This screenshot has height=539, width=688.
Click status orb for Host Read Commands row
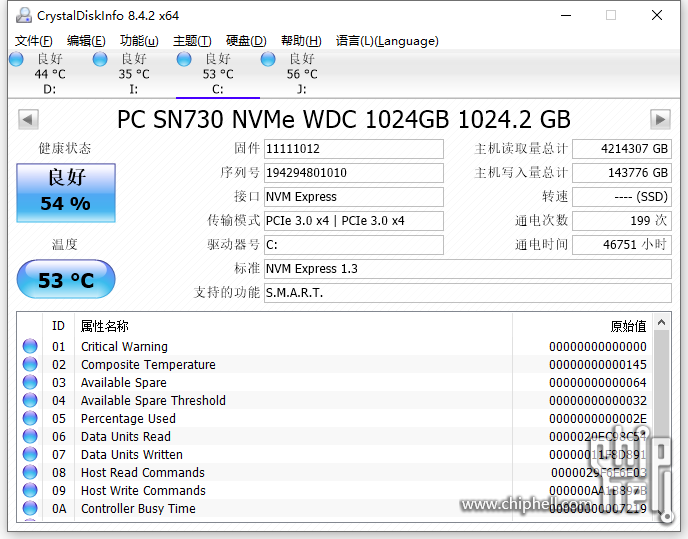(30, 472)
